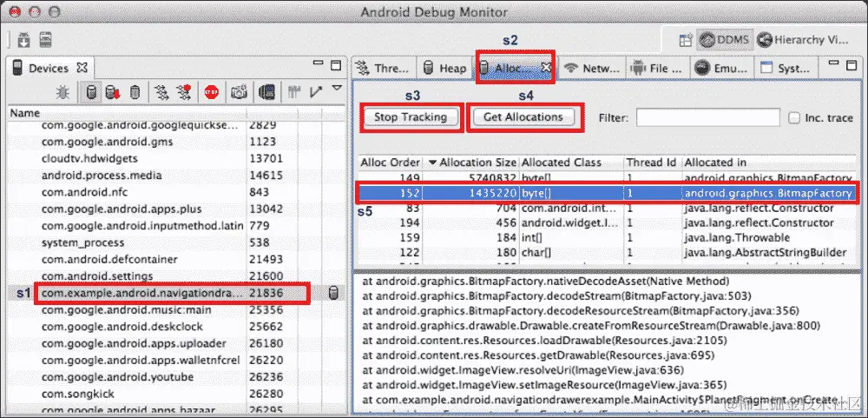Select allocation row 83 with size 704
868x418 pixels.
(x=606, y=209)
